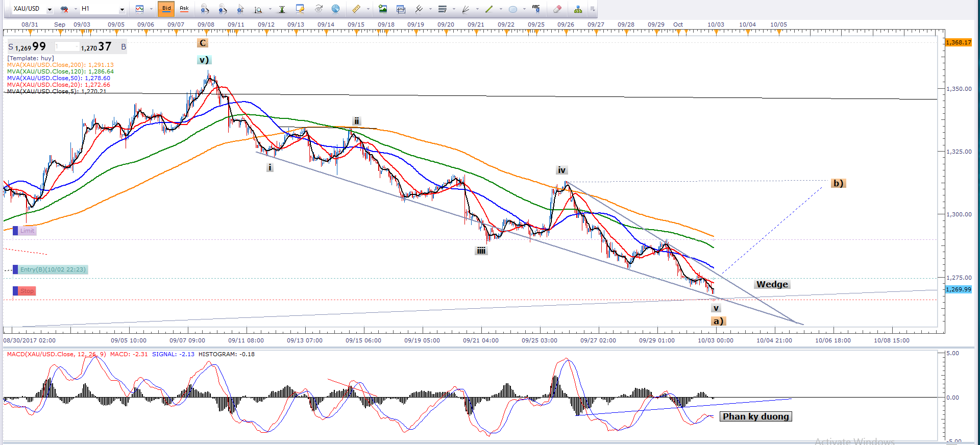Select the green trend line drawing tool
The image size is (980, 445).
(x=489, y=9)
